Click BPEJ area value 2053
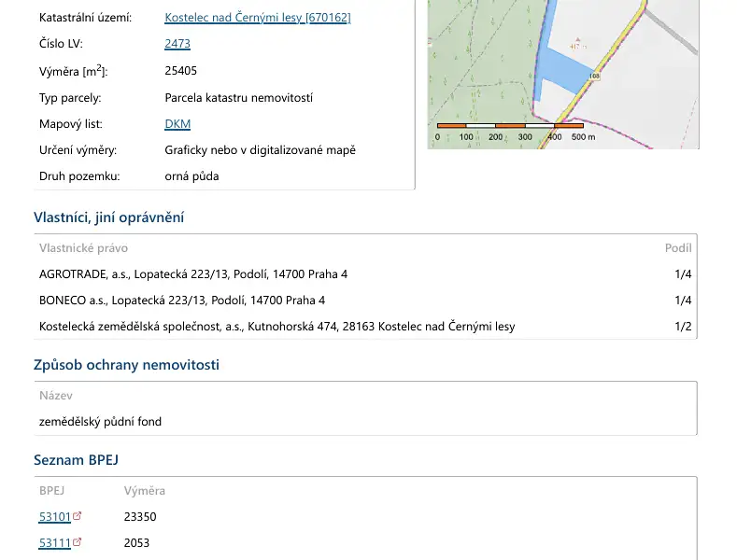737x560 pixels. click(136, 543)
